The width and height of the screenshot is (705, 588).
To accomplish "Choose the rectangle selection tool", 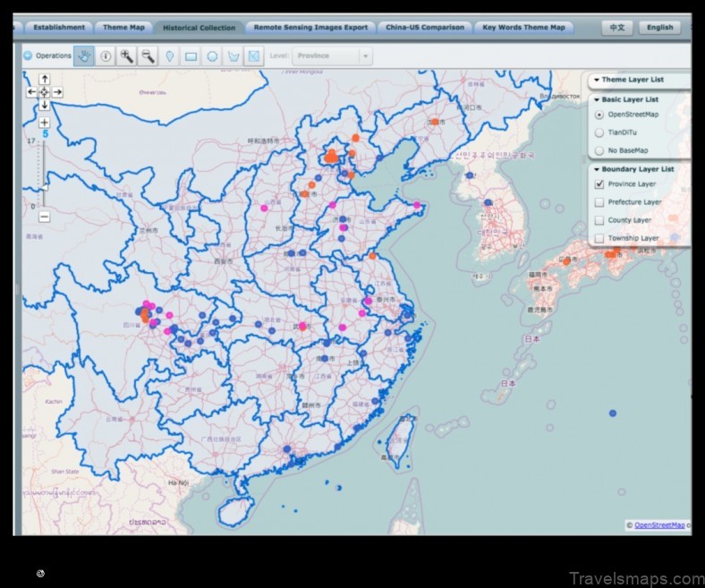I will click(x=191, y=55).
